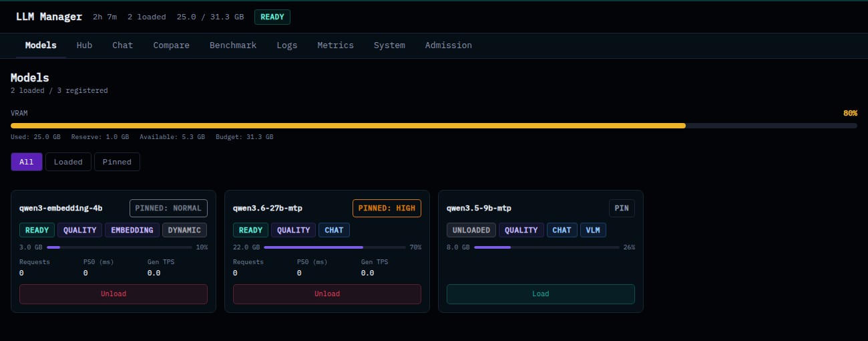
Task: View the Logs tab
Action: point(287,45)
